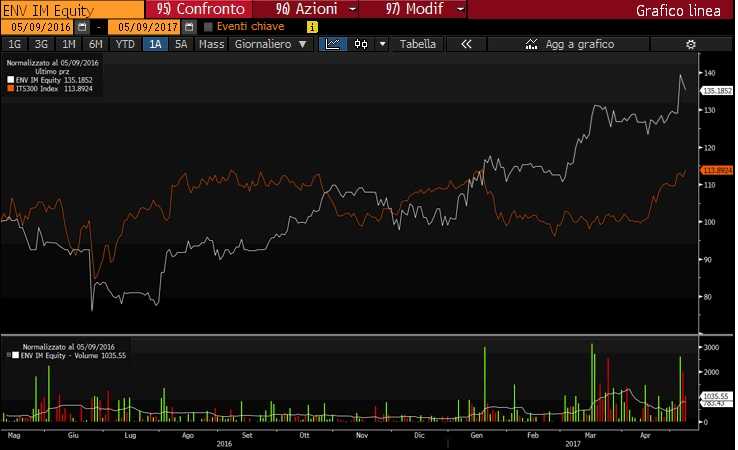Expand the 97) Modif menu arrow

pos(460,9)
